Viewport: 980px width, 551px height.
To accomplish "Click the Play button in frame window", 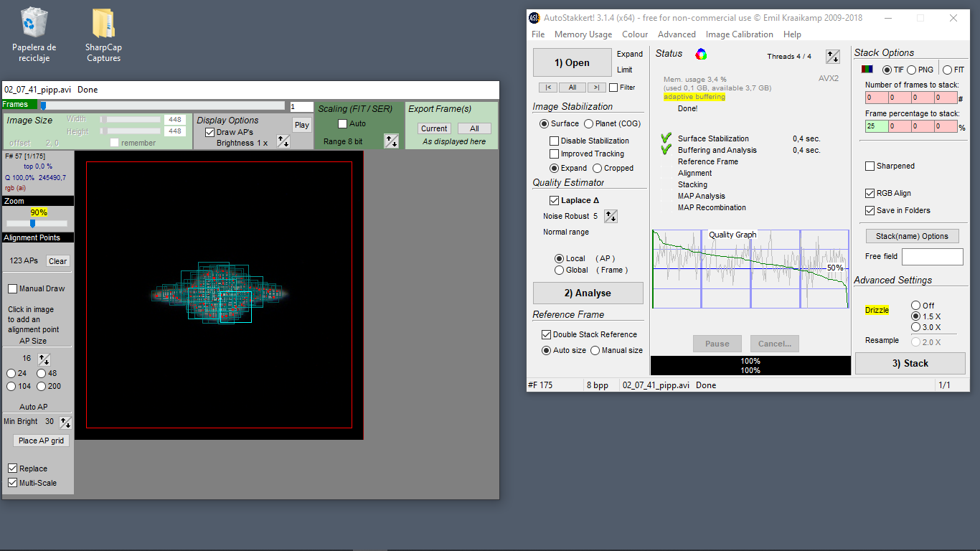I will coord(302,125).
